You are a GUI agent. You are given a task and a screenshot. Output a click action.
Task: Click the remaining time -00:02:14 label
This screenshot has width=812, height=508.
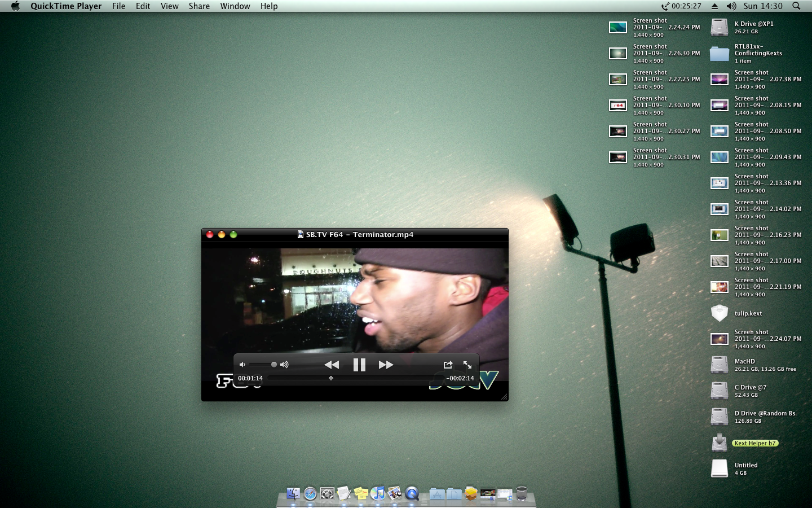460,378
